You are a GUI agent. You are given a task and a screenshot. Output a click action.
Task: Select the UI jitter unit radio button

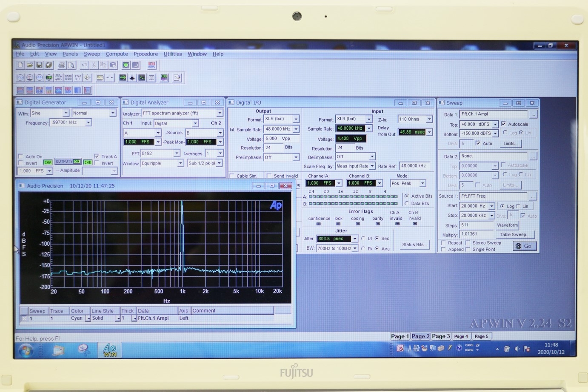tap(363, 239)
